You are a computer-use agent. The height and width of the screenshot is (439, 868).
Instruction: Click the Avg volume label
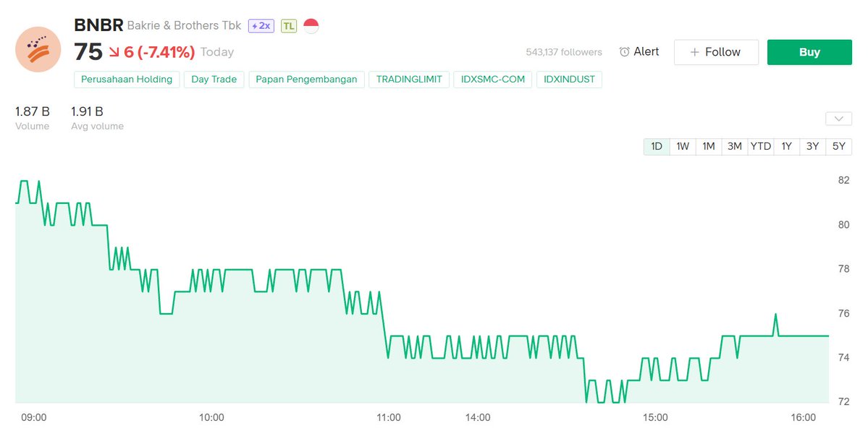click(98, 127)
